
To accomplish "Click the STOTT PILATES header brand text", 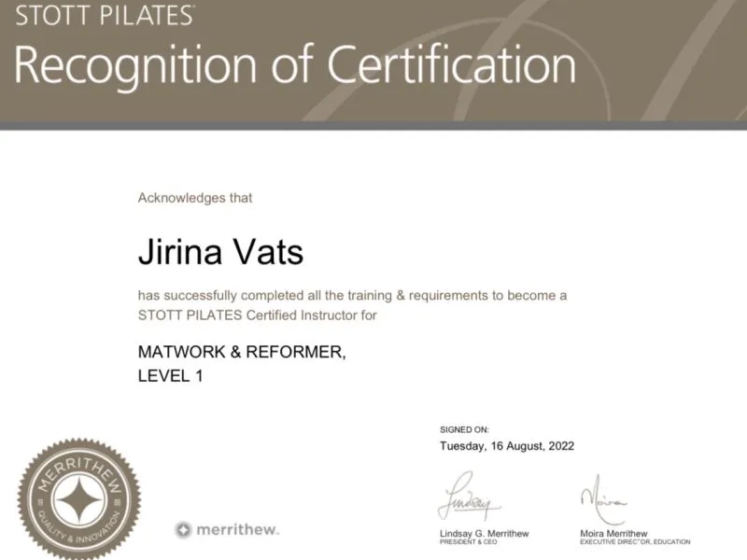I will click(105, 15).
